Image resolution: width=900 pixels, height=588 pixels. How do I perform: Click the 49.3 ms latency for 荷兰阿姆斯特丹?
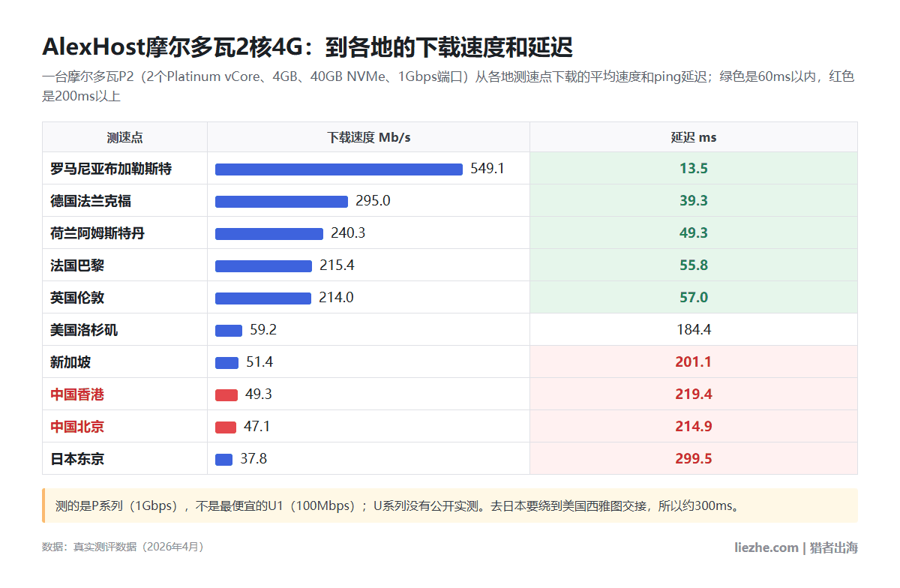tap(694, 233)
